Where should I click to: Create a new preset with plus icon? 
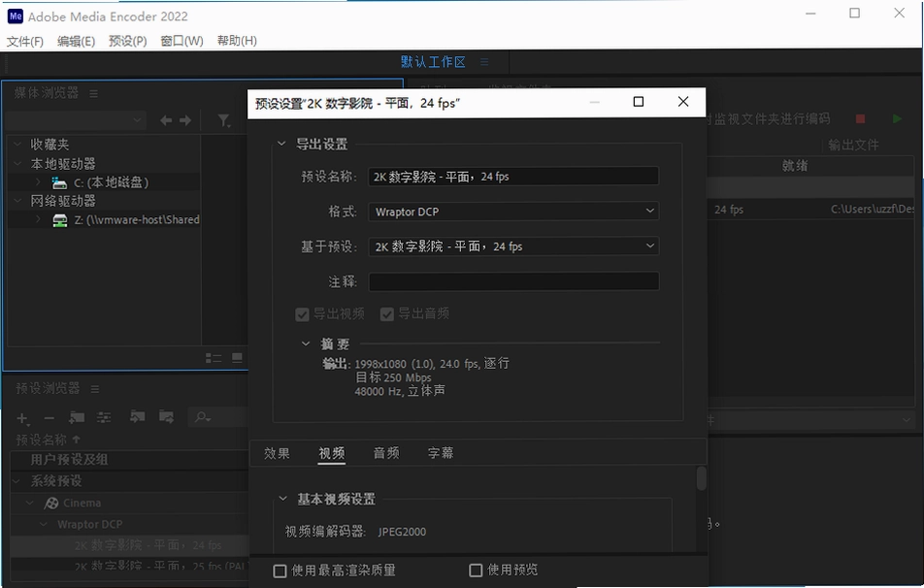pyautogui.click(x=22, y=418)
